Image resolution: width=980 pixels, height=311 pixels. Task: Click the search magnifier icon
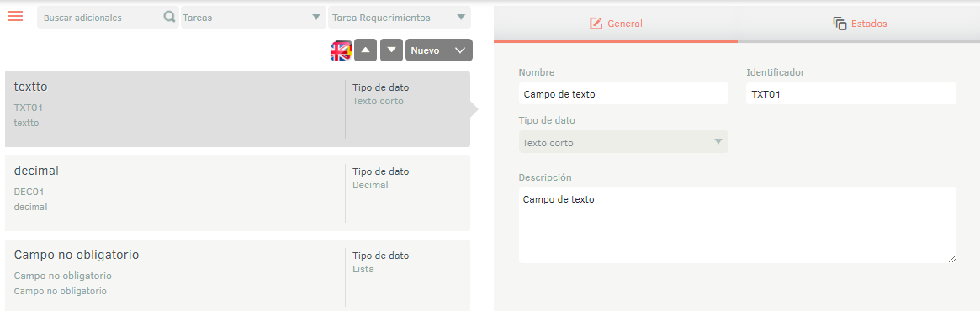[x=169, y=18]
